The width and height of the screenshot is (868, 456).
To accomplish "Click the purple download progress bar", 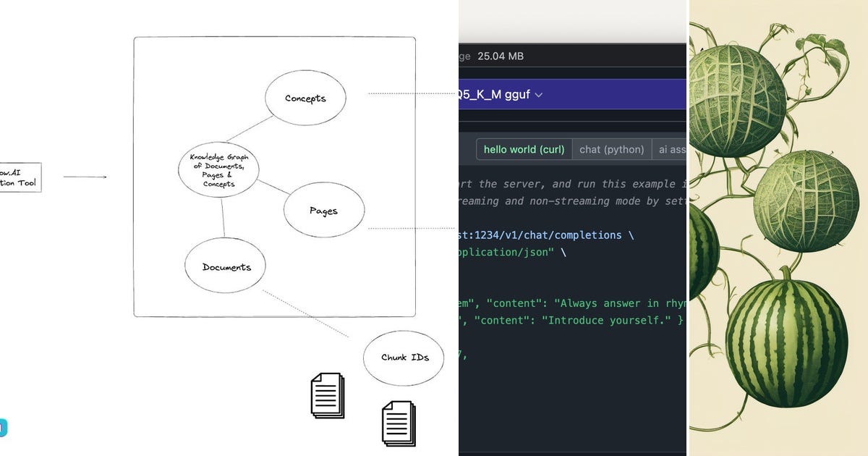I will tap(571, 94).
